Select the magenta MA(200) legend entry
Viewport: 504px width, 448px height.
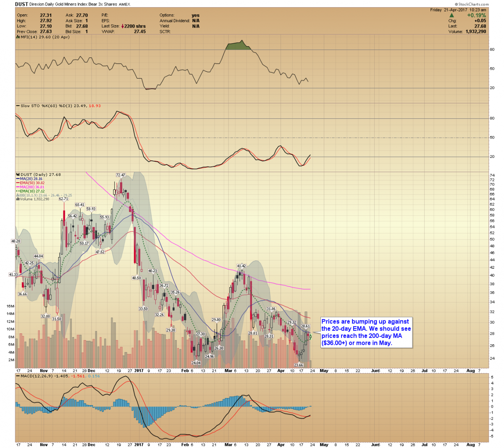pyautogui.click(x=33, y=187)
